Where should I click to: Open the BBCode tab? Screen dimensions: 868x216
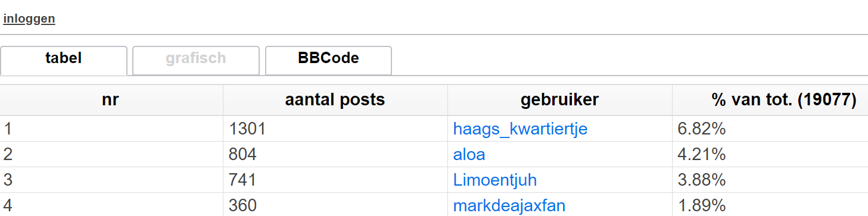(x=328, y=60)
